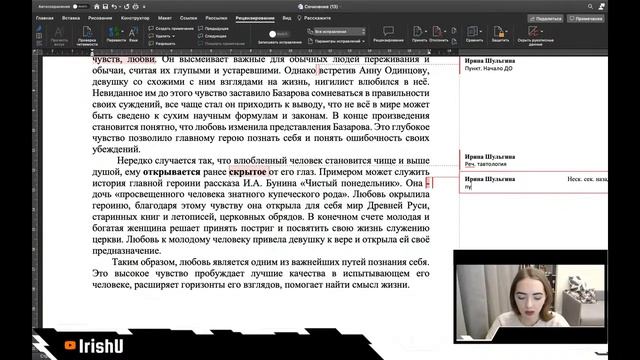
Task: Click the user account icon at top right
Action: click(602, 7)
